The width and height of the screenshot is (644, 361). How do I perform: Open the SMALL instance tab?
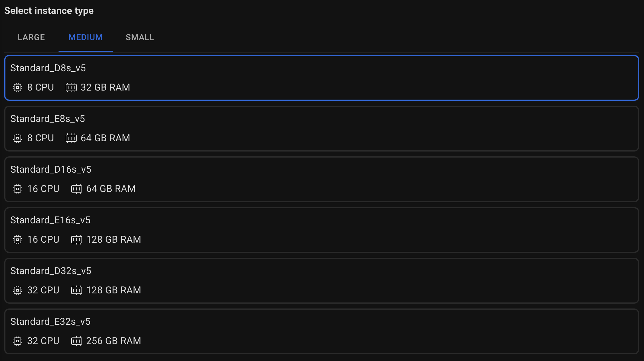click(140, 37)
